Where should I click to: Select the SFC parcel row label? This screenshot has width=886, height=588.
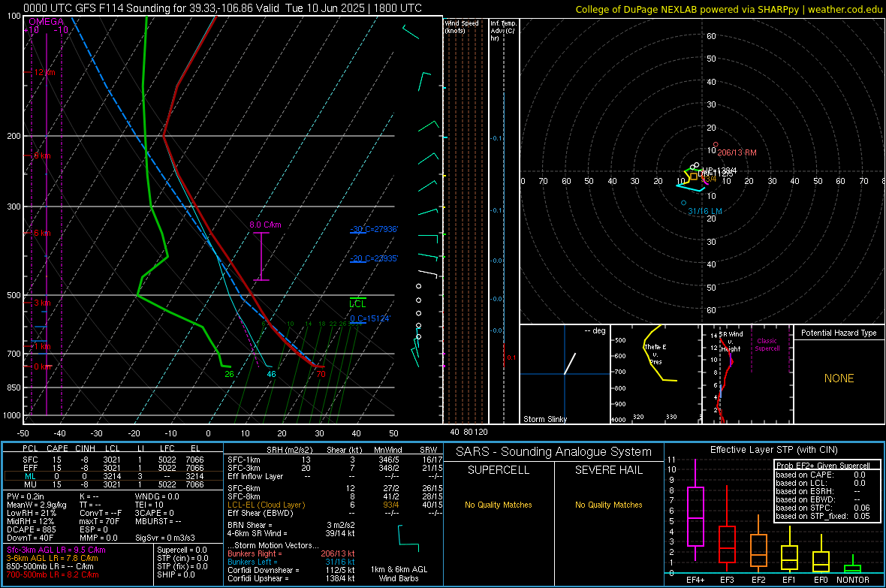[x=30, y=460]
